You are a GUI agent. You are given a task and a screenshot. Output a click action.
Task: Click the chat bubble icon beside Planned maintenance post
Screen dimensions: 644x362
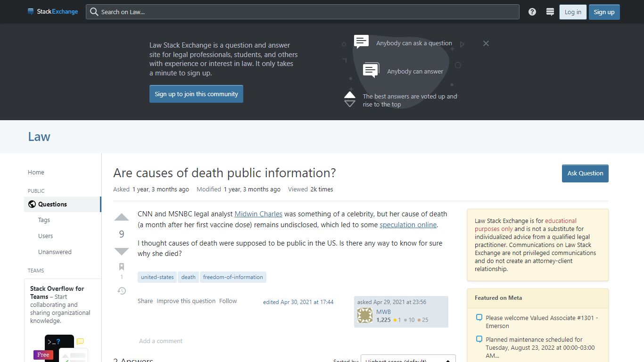click(479, 339)
